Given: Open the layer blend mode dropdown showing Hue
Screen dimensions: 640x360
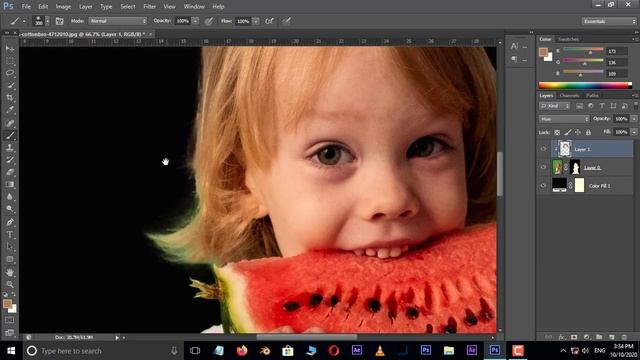Looking at the screenshot, I should pos(564,119).
